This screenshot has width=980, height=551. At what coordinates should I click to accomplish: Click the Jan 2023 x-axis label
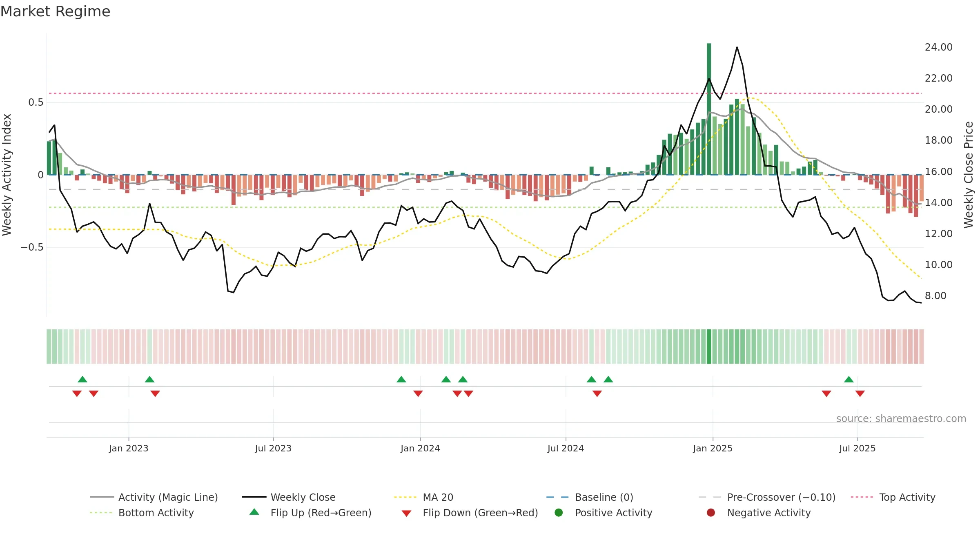(x=129, y=448)
